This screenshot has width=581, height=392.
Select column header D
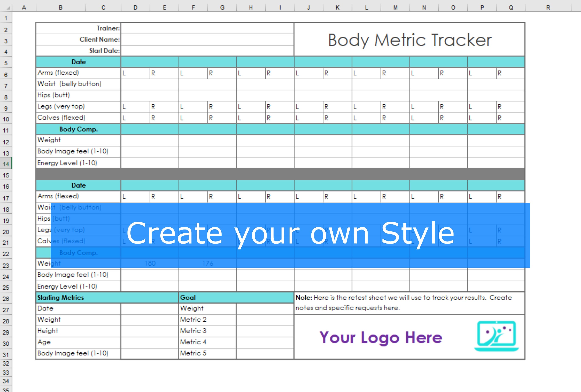pyautogui.click(x=135, y=7)
